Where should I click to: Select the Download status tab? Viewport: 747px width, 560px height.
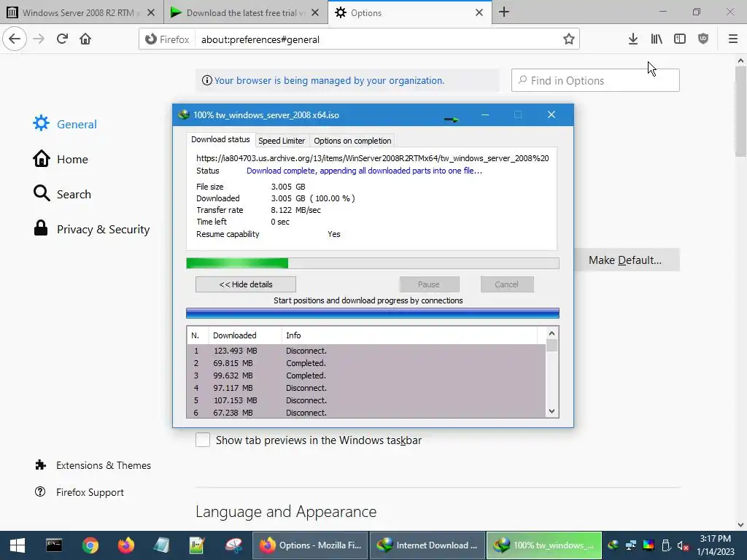tap(220, 139)
